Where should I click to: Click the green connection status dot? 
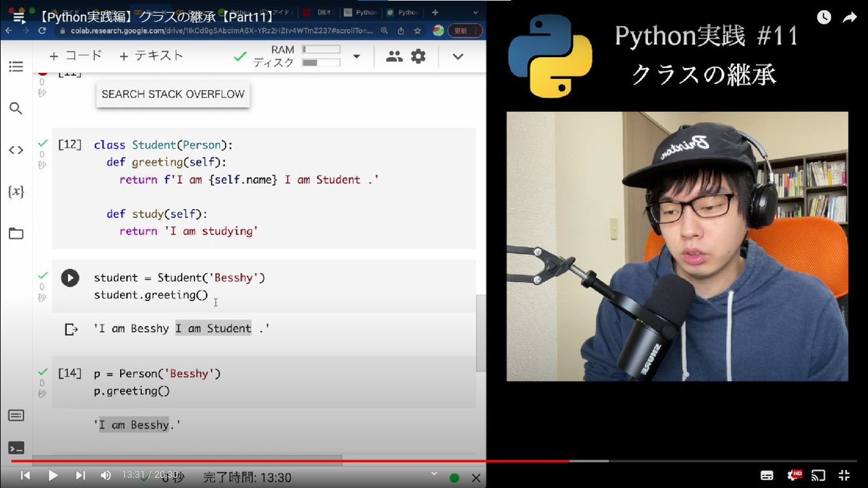click(x=454, y=478)
